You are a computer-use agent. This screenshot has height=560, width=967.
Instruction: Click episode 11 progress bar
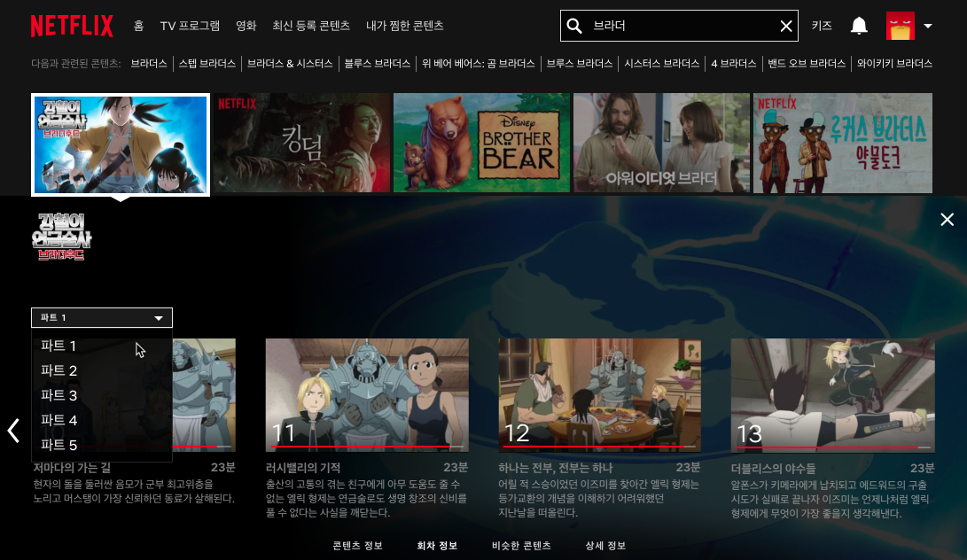[367, 447]
